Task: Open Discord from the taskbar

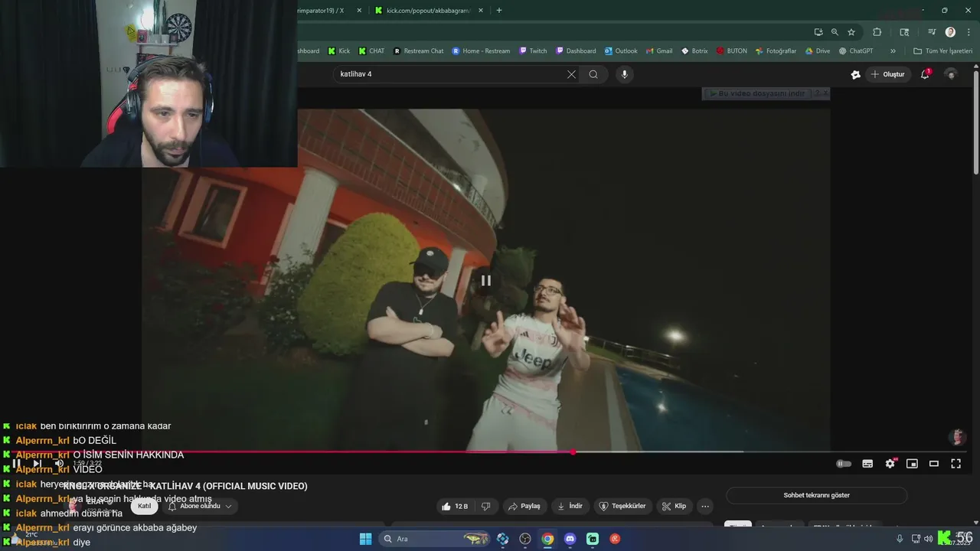Action: (570, 539)
